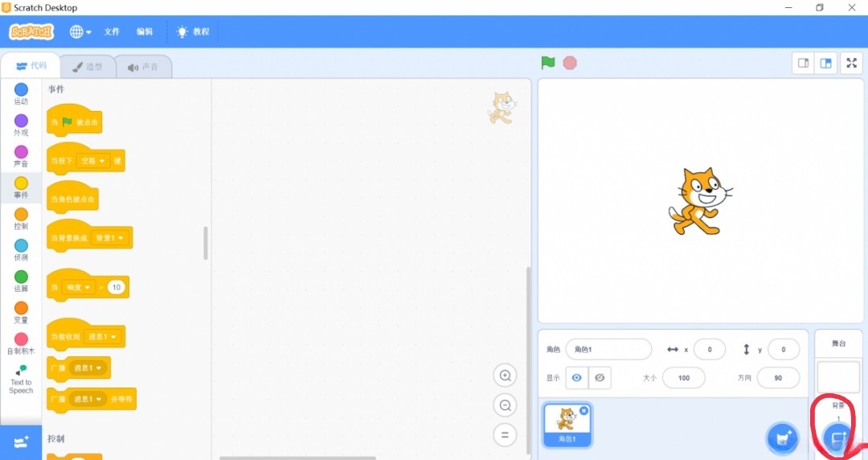Switch to the 代码 tab
This screenshot has height=460, width=868.
(x=31, y=66)
